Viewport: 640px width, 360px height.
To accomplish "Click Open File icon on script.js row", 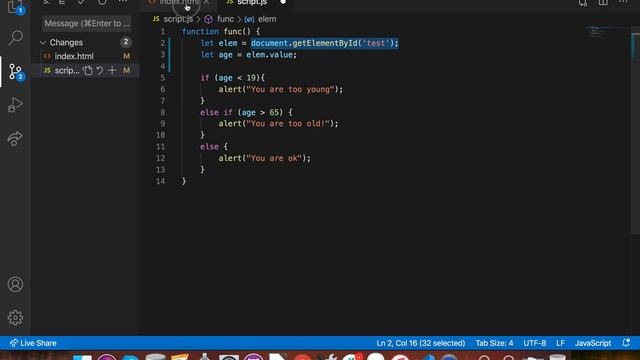I will (x=87, y=70).
